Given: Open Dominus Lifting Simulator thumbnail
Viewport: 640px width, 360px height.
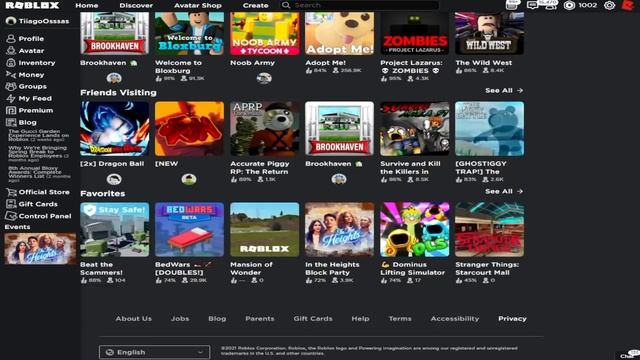Looking at the screenshot, I should click(414, 229).
